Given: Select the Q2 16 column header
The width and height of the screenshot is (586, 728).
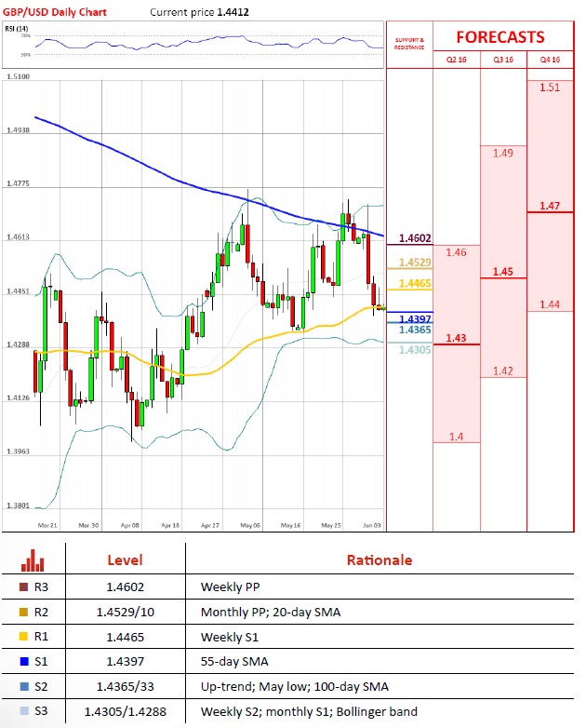Looking at the screenshot, I should pos(457,60).
